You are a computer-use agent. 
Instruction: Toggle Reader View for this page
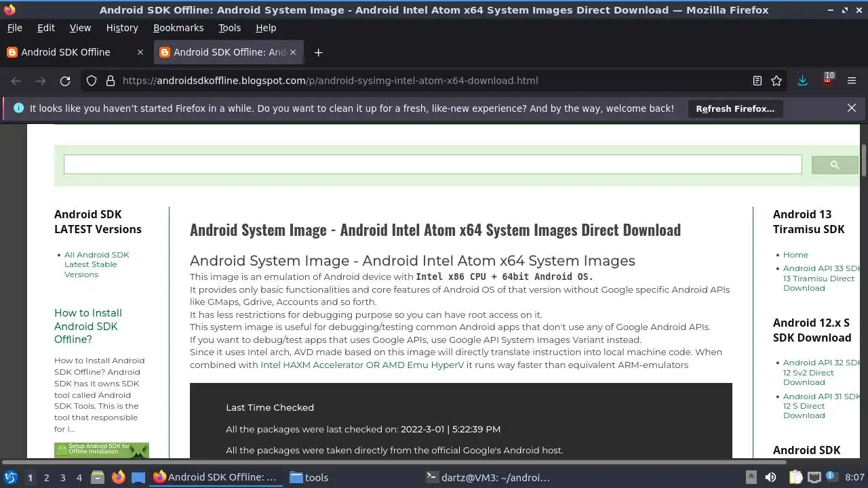[757, 81]
